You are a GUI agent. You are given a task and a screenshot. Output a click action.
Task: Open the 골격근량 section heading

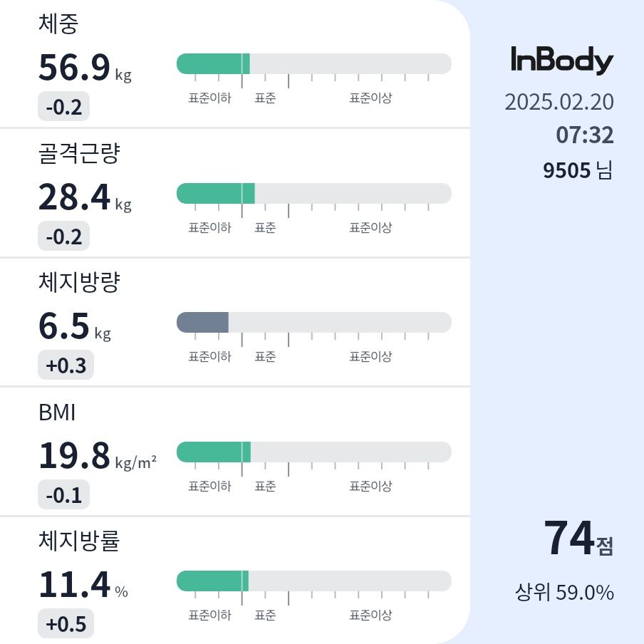[x=79, y=153]
